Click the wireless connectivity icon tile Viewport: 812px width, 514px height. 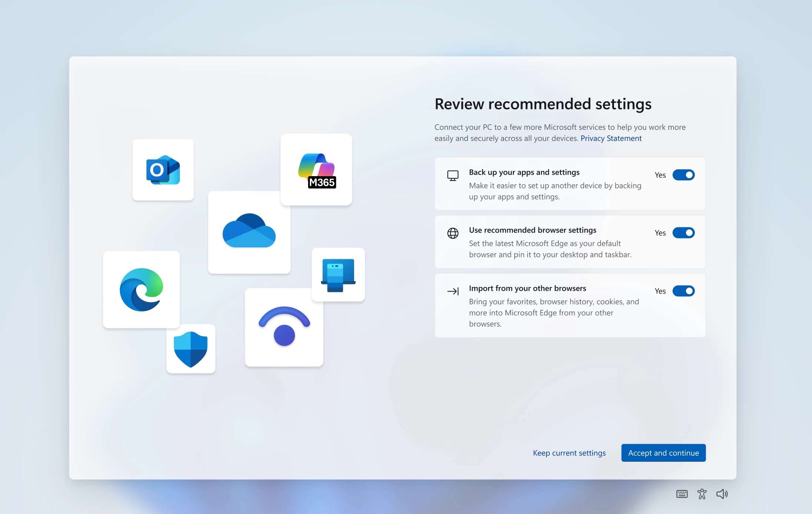tap(284, 327)
